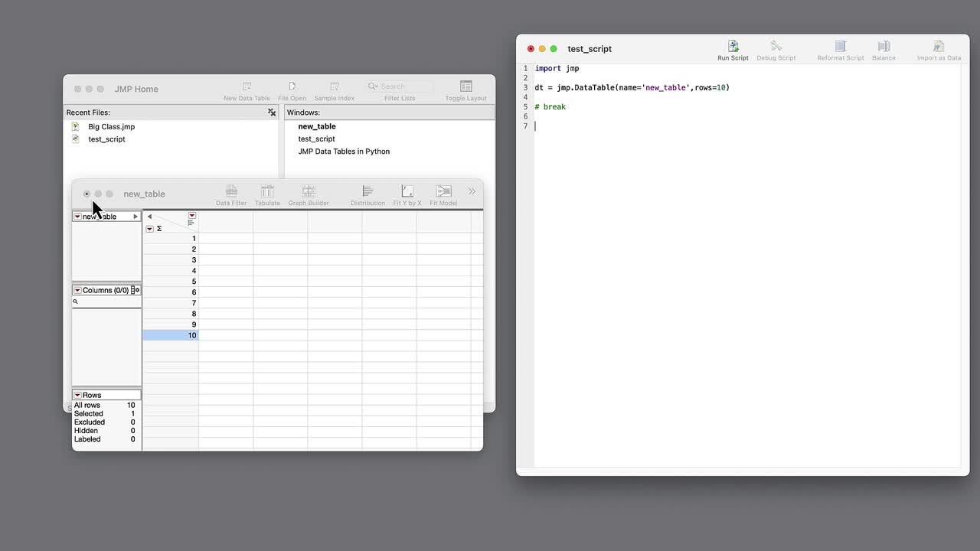Click the Fit Y by X icon
The height and width of the screenshot is (551, 980).
click(407, 192)
